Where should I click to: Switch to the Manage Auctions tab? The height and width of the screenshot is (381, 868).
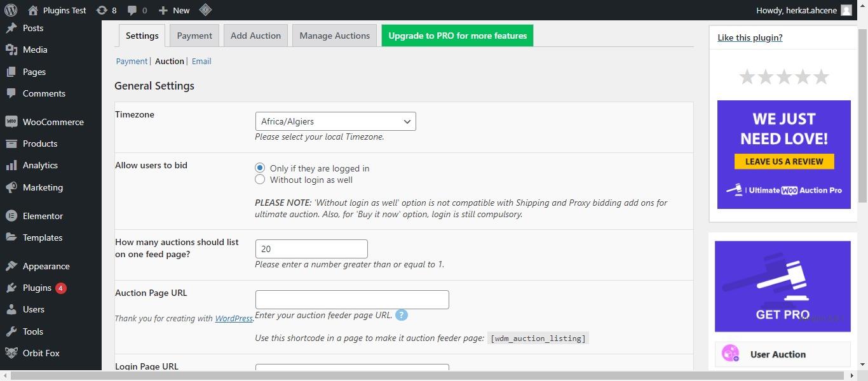pyautogui.click(x=334, y=36)
